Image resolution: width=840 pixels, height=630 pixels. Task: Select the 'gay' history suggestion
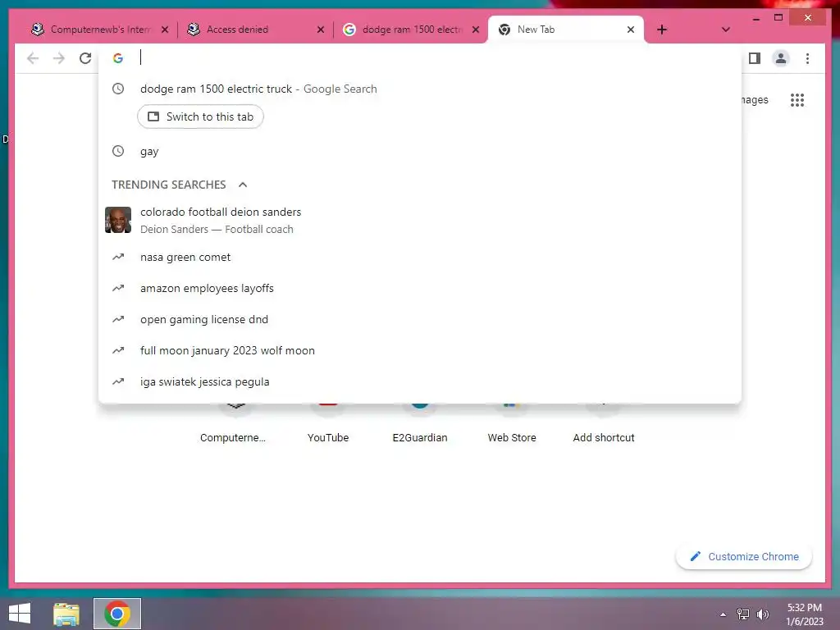tap(419, 152)
